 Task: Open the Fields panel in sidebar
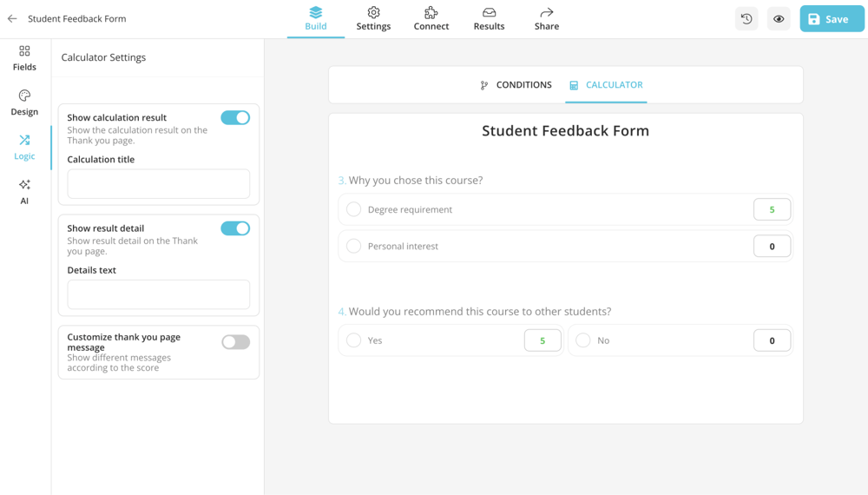click(24, 57)
